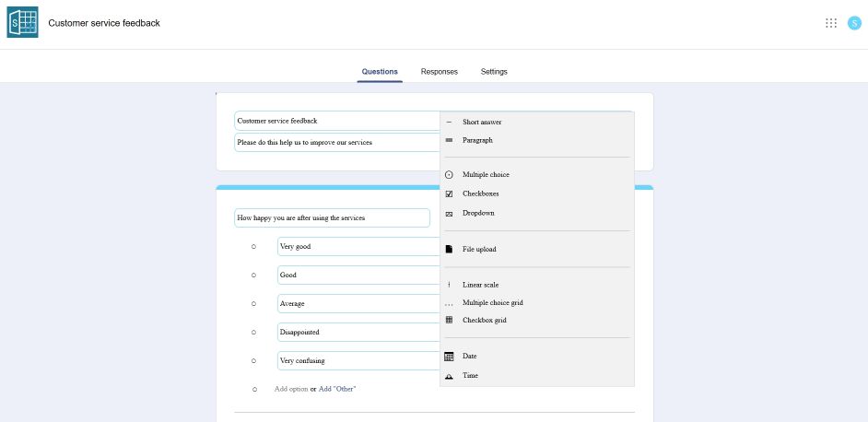Choose the File upload icon option
Viewport: 868px width, 422px height.
pyautogui.click(x=449, y=249)
